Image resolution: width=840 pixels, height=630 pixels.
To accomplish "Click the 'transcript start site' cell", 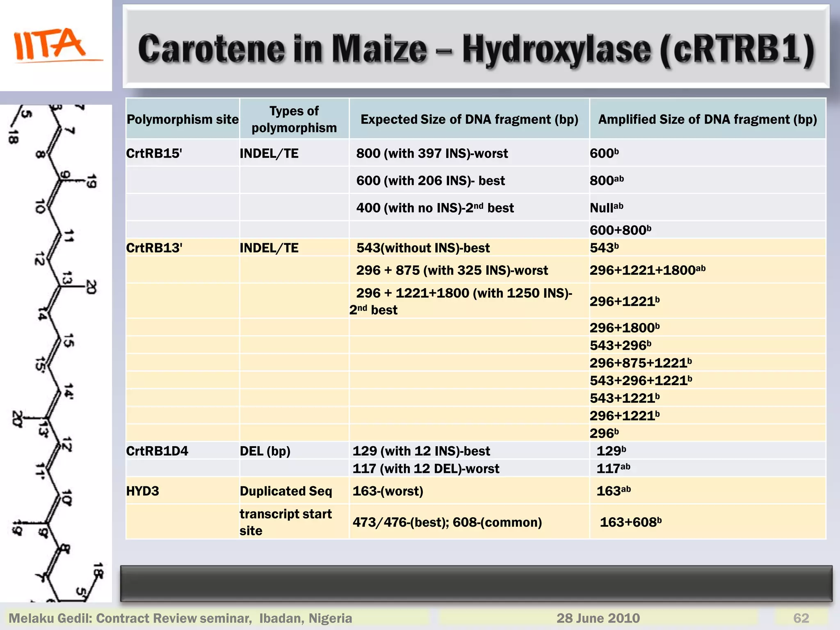I will pos(294,522).
